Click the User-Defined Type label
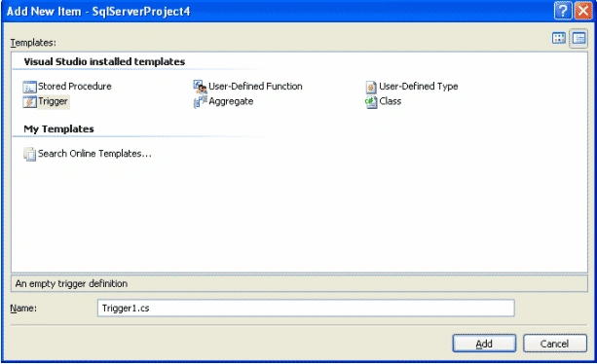Image resolution: width=597 pixels, height=364 pixels. pos(419,87)
